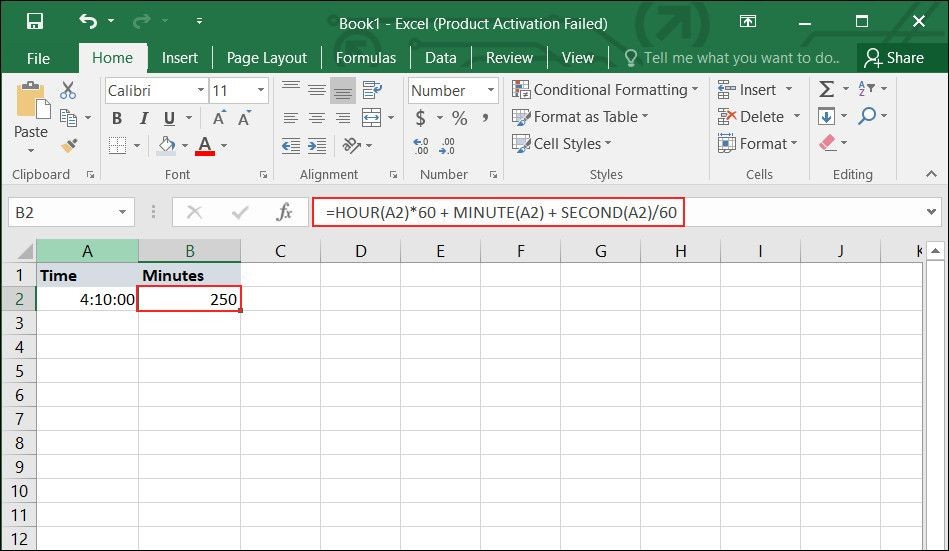Viewport: 949px width, 551px height.
Task: Toggle Middle Align for cell
Action: click(x=317, y=90)
